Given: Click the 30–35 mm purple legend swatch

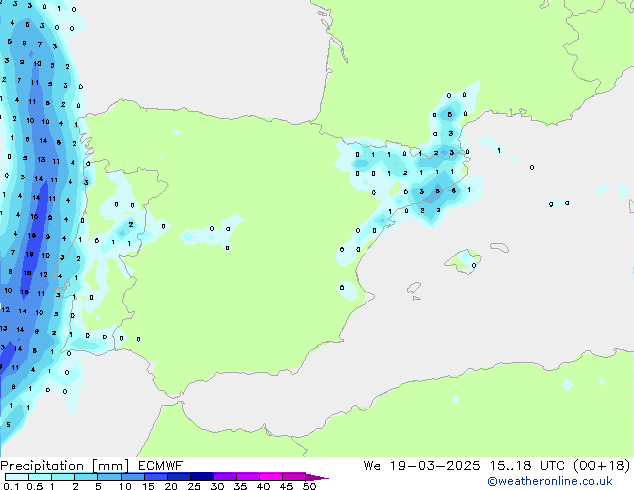Looking at the screenshot, I should pos(224,477).
